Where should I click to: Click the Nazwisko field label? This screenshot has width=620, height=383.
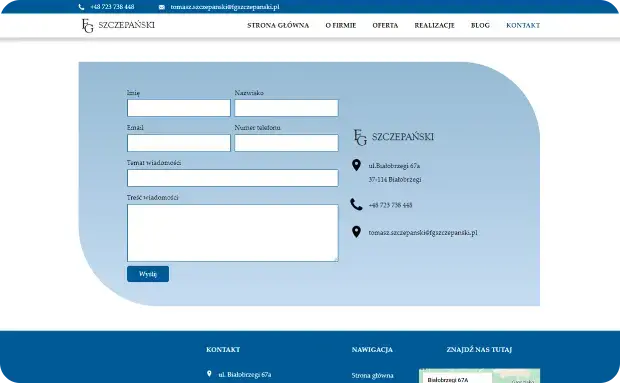pos(249,93)
